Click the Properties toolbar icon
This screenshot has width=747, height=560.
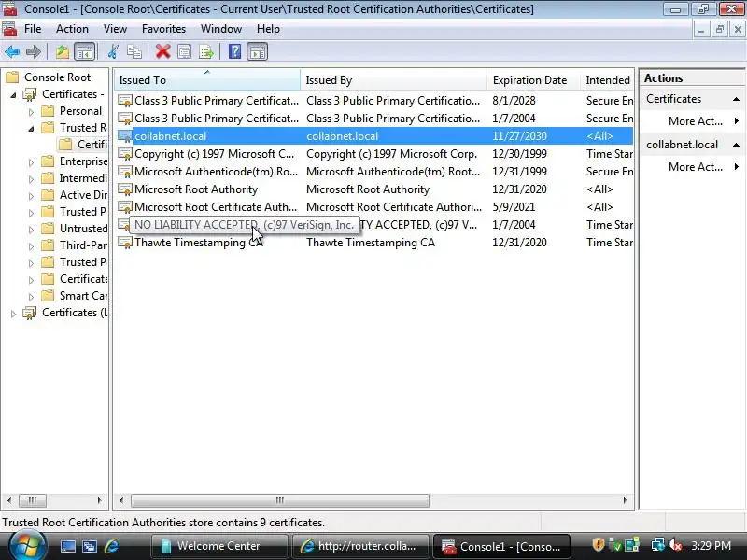click(184, 51)
